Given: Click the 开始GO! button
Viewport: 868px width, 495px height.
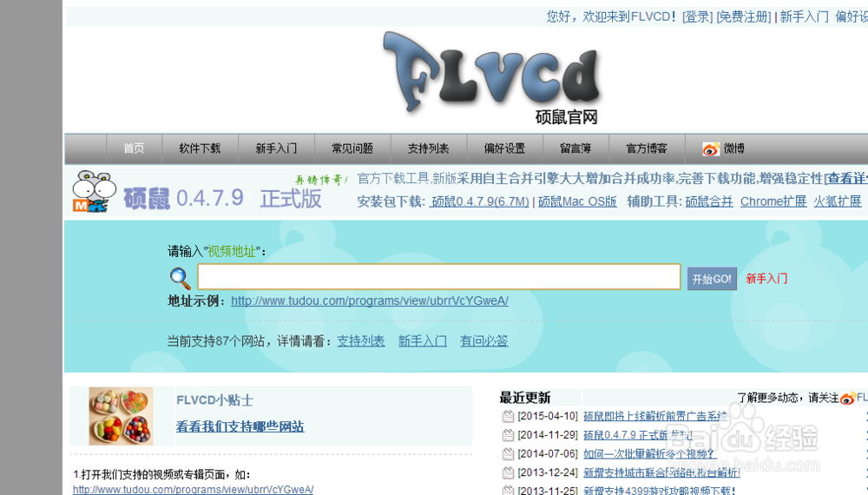Looking at the screenshot, I should point(712,279).
